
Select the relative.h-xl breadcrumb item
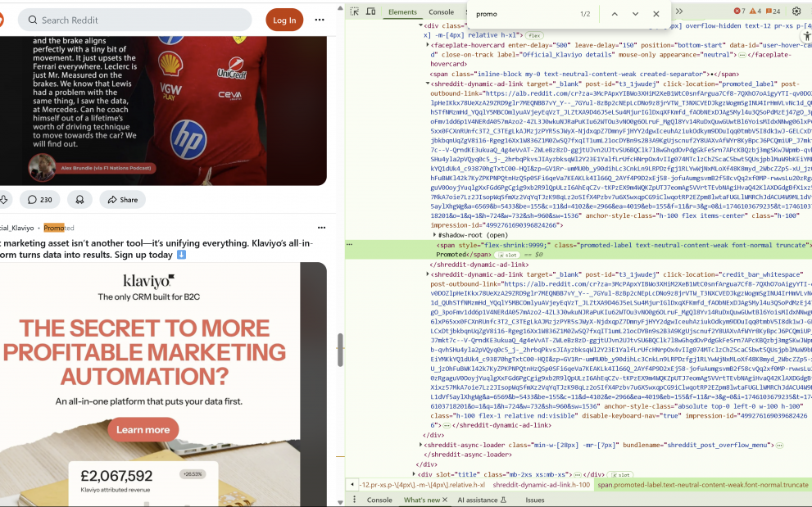[x=423, y=485]
